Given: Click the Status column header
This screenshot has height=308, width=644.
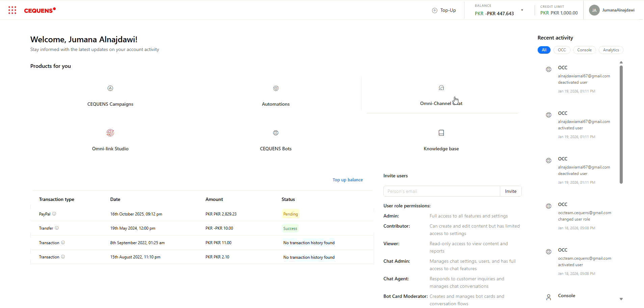Looking at the screenshot, I should [288, 199].
